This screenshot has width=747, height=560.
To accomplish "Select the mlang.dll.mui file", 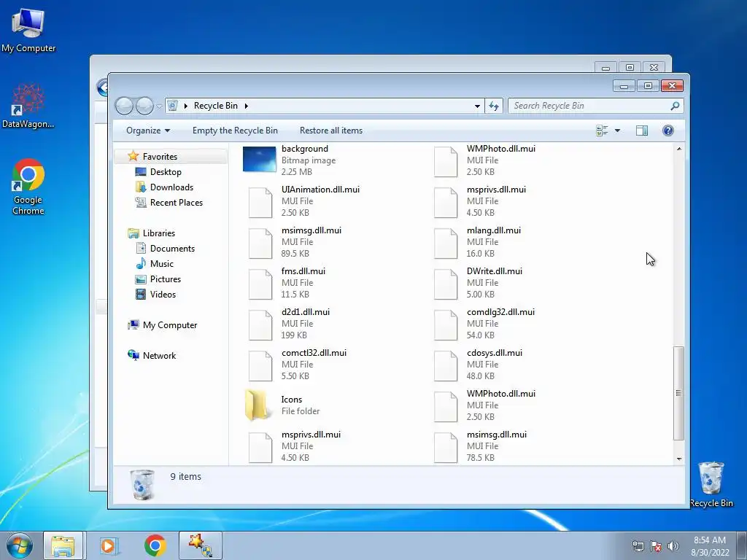I will (x=477, y=242).
